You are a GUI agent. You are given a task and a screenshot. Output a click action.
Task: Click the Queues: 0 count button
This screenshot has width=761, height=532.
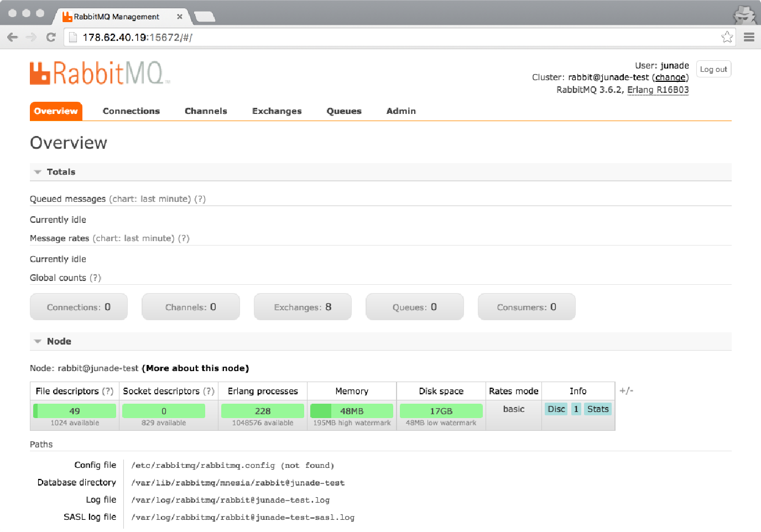point(415,307)
